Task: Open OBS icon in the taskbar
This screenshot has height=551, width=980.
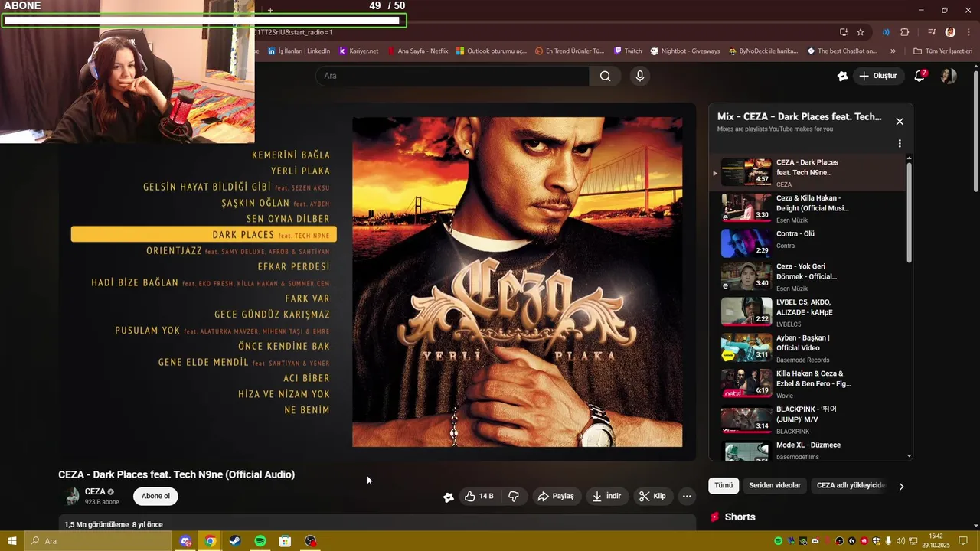Action: click(310, 541)
